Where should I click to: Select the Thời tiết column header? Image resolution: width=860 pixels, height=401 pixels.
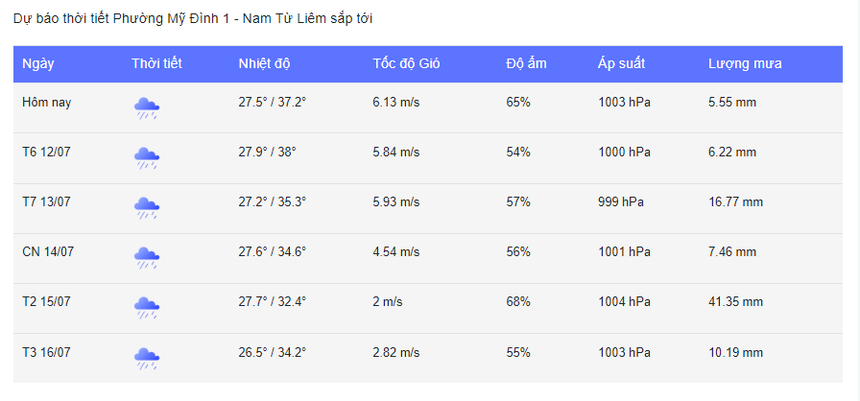click(156, 64)
